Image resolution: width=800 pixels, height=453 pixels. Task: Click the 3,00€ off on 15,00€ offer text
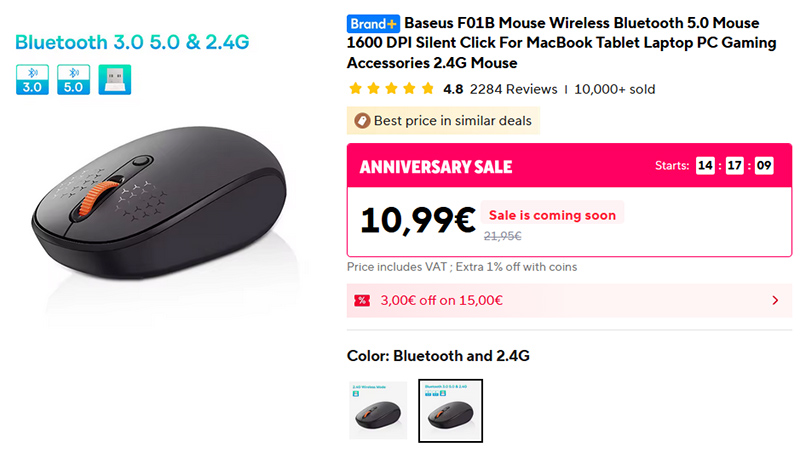(x=441, y=300)
